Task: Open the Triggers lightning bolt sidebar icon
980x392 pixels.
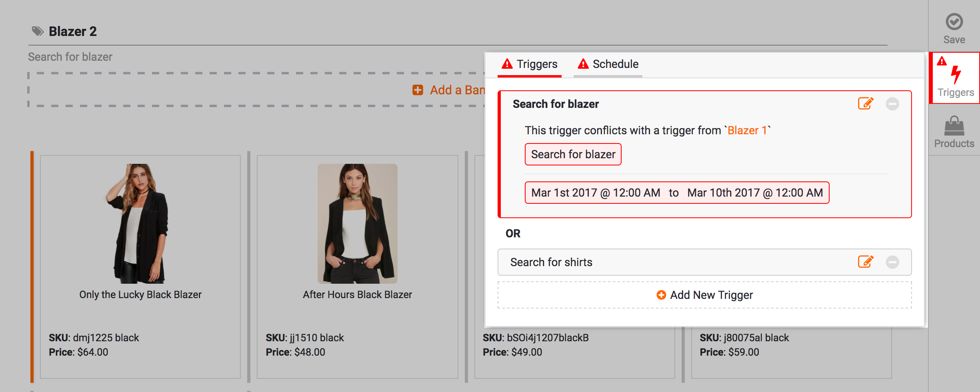Action: (956, 75)
